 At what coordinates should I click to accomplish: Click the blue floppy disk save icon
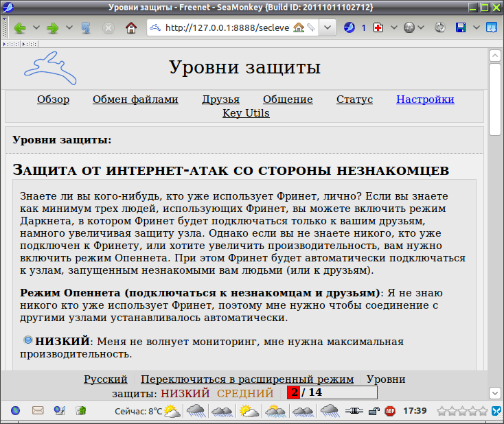[461, 27]
